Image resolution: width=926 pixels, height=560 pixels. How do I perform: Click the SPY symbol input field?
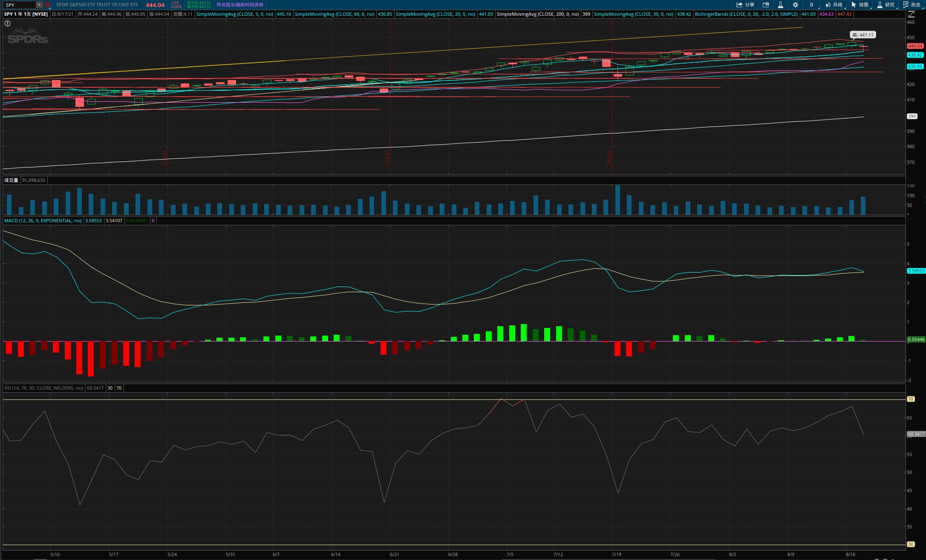click(20, 5)
